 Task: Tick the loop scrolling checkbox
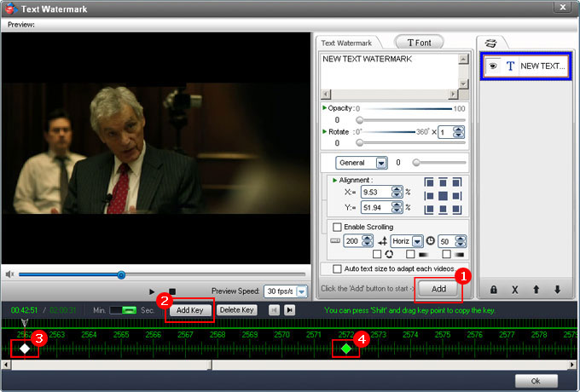(x=377, y=254)
